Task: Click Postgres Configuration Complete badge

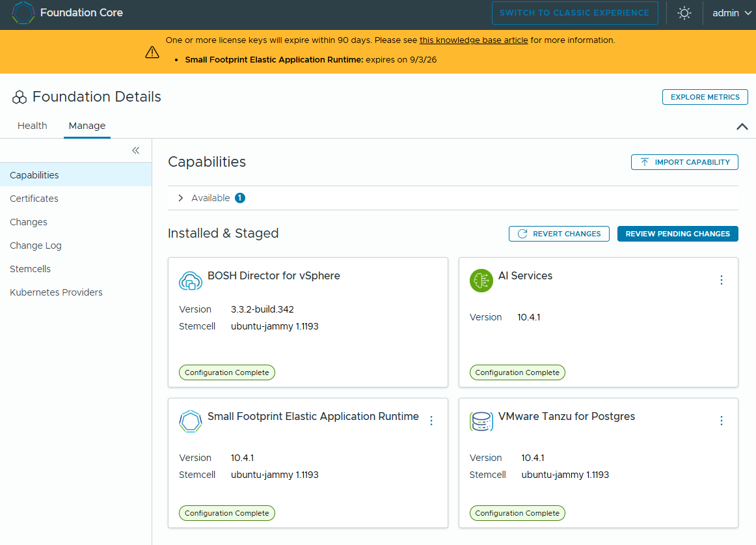Action: click(x=517, y=513)
